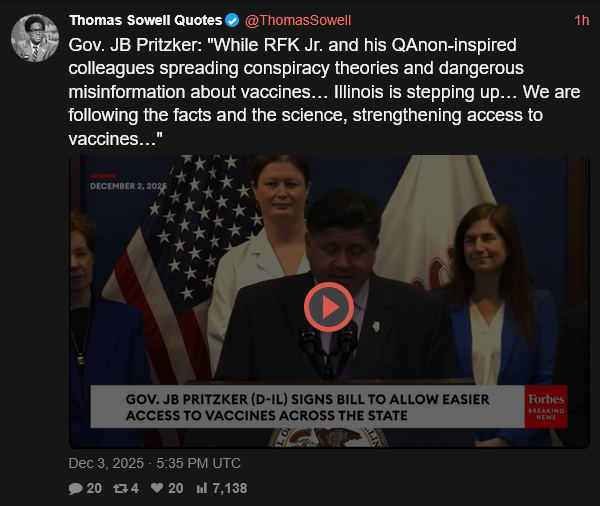
Task: Click the tweet text quoting Gov. JB Pritzker
Action: click(x=324, y=92)
